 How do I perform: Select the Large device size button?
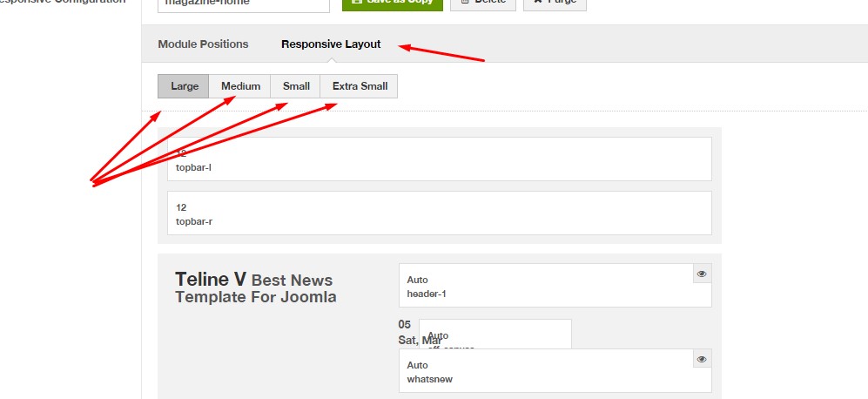point(184,86)
